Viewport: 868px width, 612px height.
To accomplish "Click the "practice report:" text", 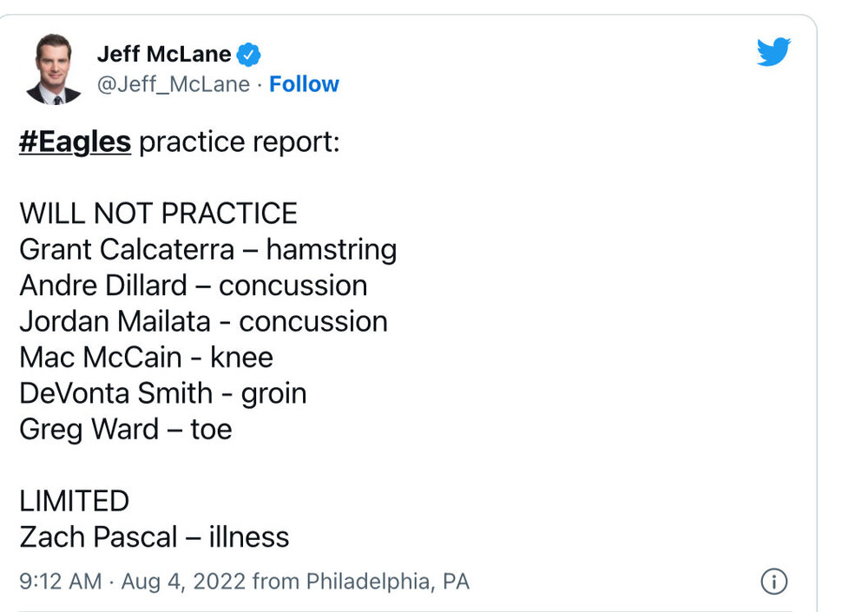I will (x=239, y=142).
